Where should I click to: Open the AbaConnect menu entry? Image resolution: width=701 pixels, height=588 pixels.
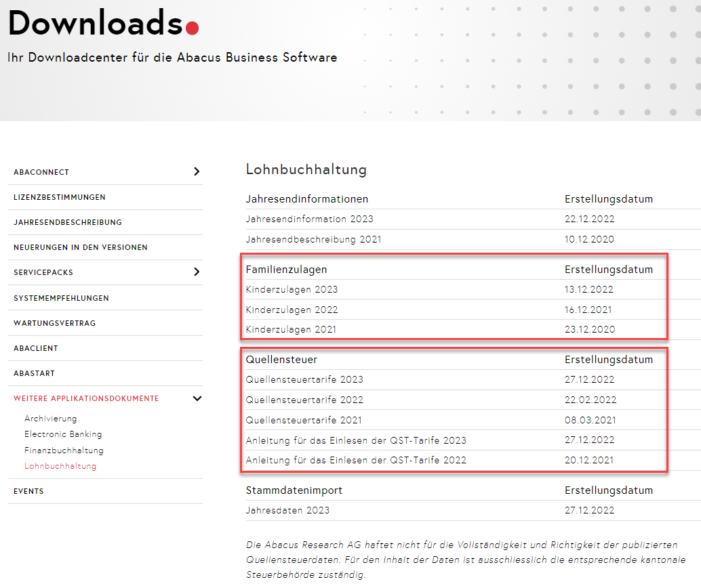(x=41, y=172)
